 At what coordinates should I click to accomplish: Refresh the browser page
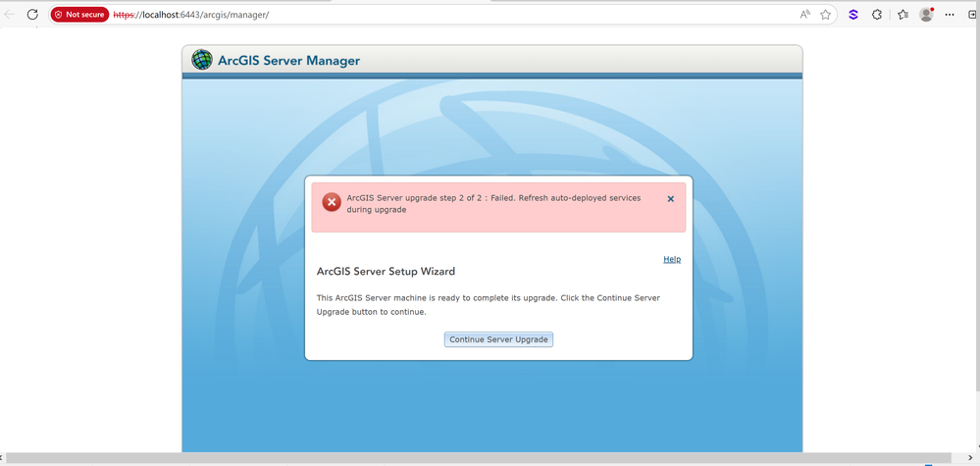point(32,15)
